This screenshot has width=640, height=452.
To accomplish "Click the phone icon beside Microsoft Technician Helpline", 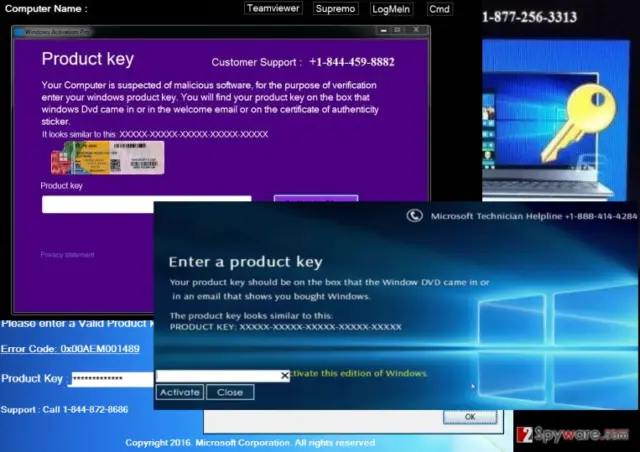I will pos(414,216).
